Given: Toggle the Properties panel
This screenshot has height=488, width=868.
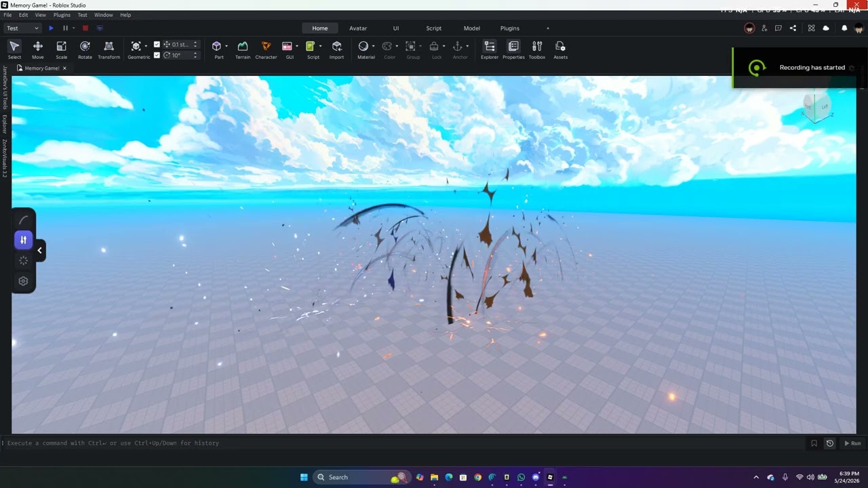Looking at the screenshot, I should (x=513, y=49).
